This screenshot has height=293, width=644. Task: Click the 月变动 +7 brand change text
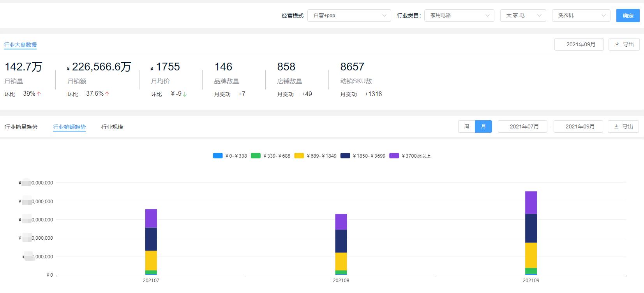coord(230,94)
